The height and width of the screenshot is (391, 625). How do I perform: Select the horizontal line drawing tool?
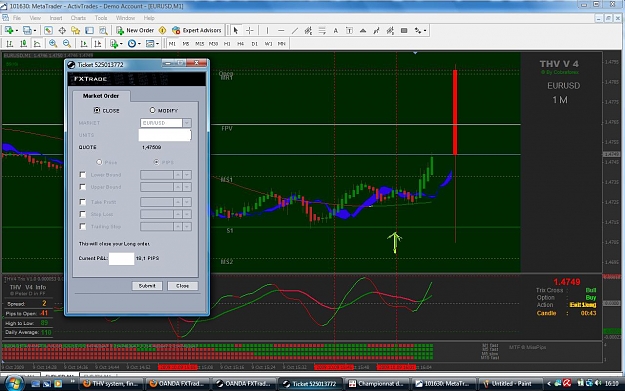[281, 30]
